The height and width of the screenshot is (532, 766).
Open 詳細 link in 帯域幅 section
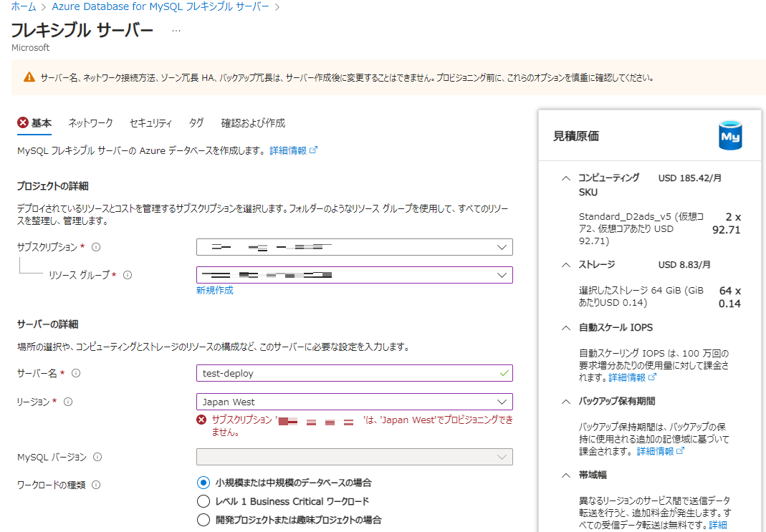pyautogui.click(x=718, y=525)
